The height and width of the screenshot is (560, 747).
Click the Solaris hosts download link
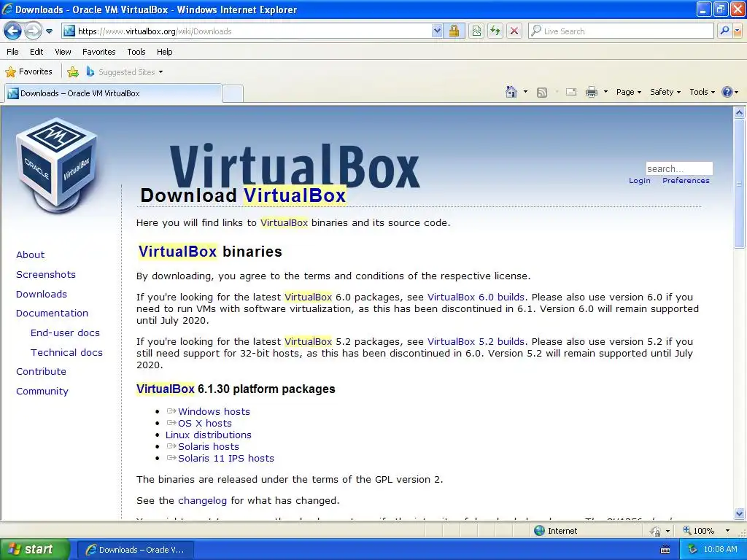(208, 447)
